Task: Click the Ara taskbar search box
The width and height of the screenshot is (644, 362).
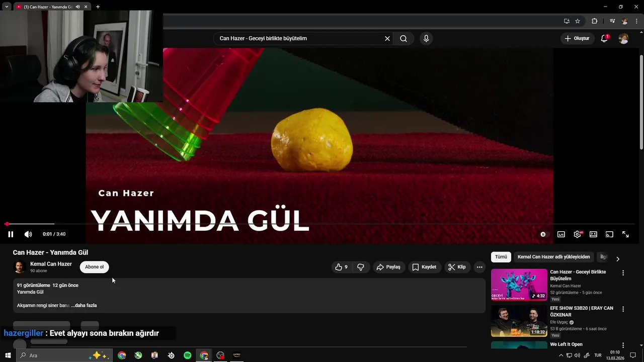Action: (x=64, y=355)
